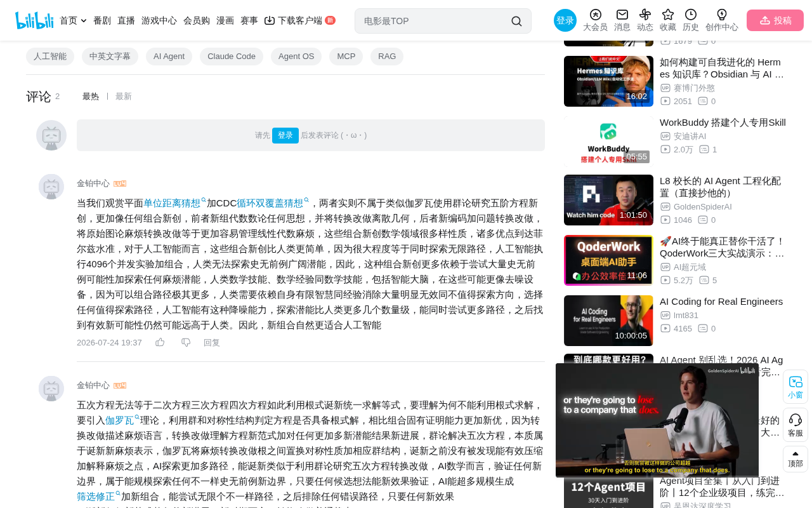Open the 动态 feed icon
This screenshot has height=508, width=812.
click(645, 15)
